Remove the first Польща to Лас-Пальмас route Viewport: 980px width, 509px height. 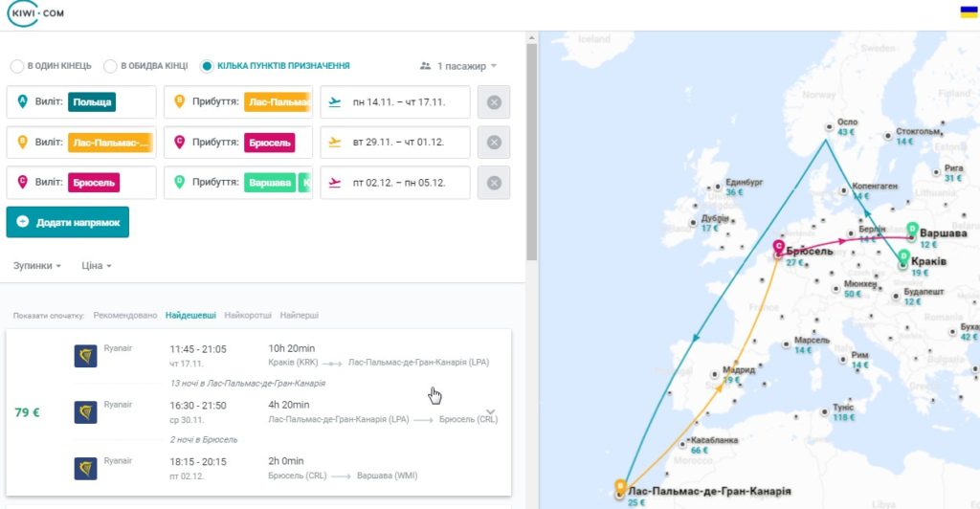point(494,102)
